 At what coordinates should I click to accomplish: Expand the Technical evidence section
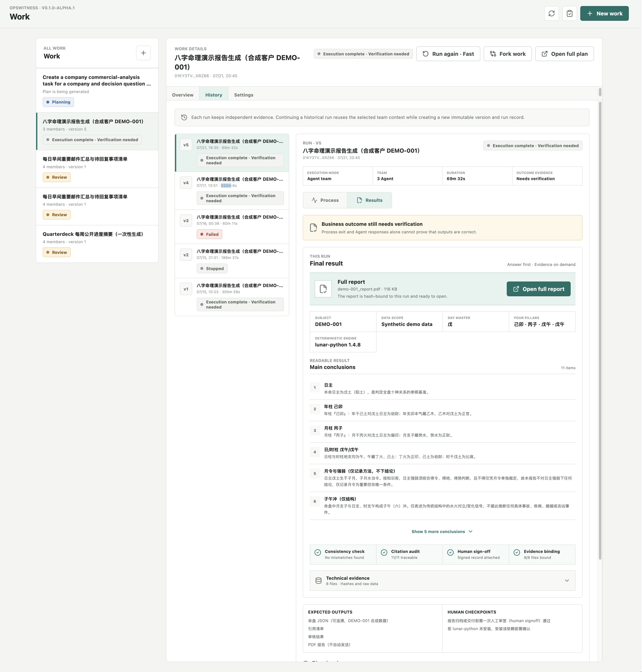point(442,581)
